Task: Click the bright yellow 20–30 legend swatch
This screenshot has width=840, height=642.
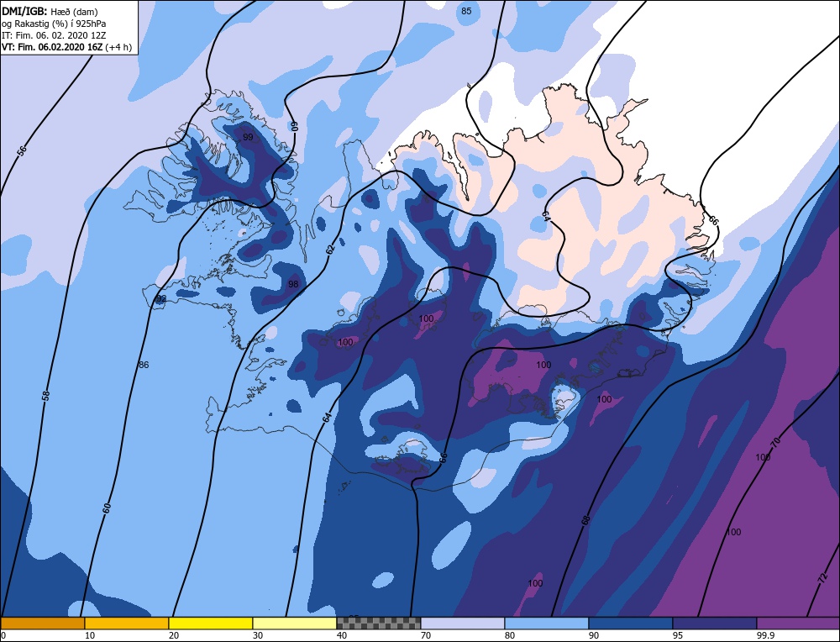Action: click(x=211, y=623)
